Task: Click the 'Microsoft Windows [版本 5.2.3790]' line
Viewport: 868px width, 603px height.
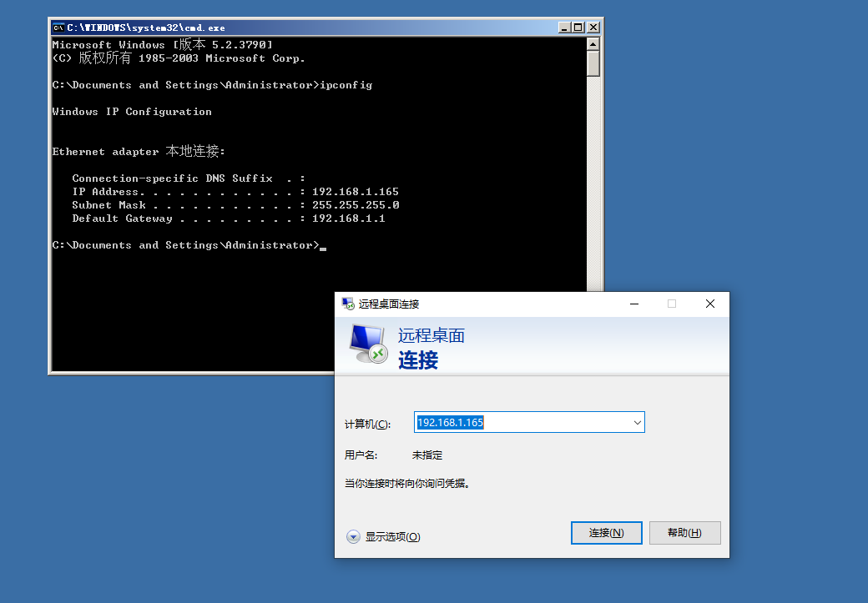Action: (x=162, y=45)
